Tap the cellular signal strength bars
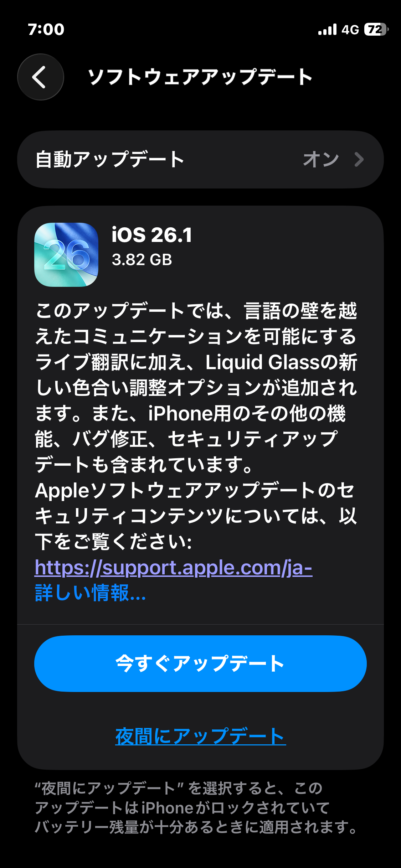This screenshot has height=868, width=401. coord(327,30)
